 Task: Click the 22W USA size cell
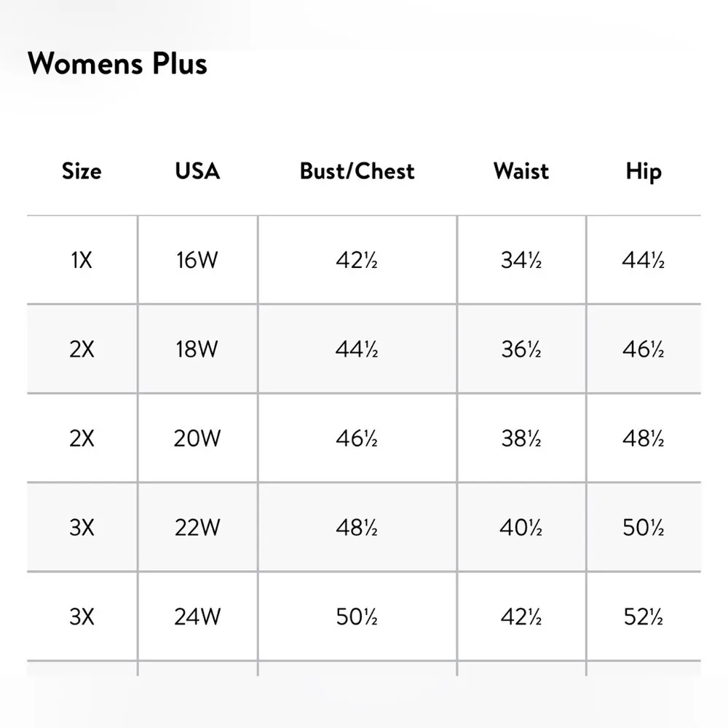click(197, 528)
